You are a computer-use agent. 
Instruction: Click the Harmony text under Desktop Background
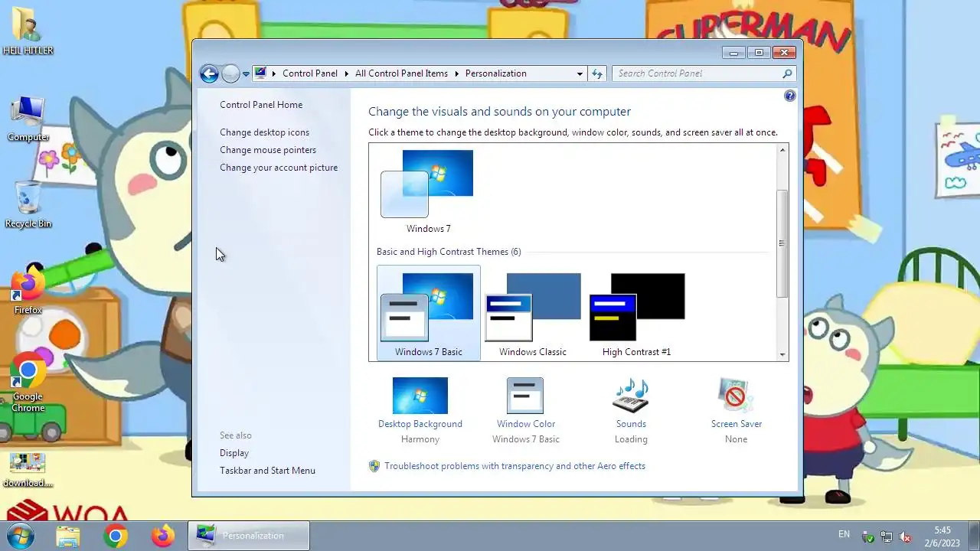pos(420,439)
